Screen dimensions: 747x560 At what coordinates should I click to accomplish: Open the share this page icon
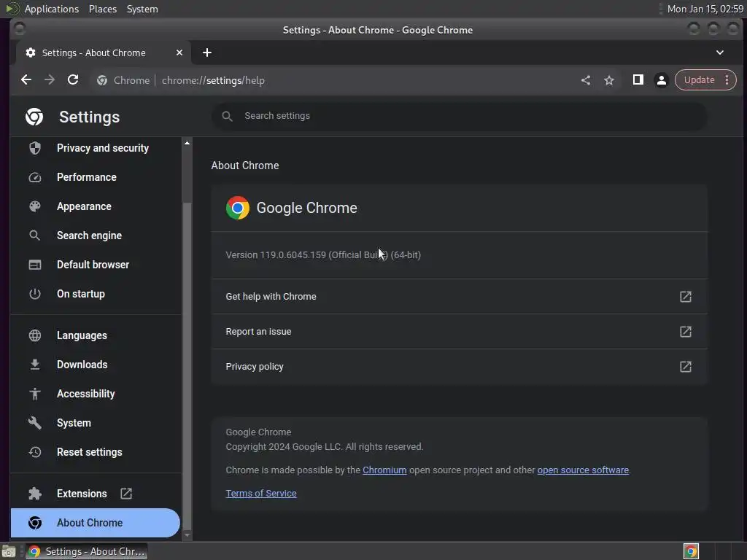[x=586, y=80]
